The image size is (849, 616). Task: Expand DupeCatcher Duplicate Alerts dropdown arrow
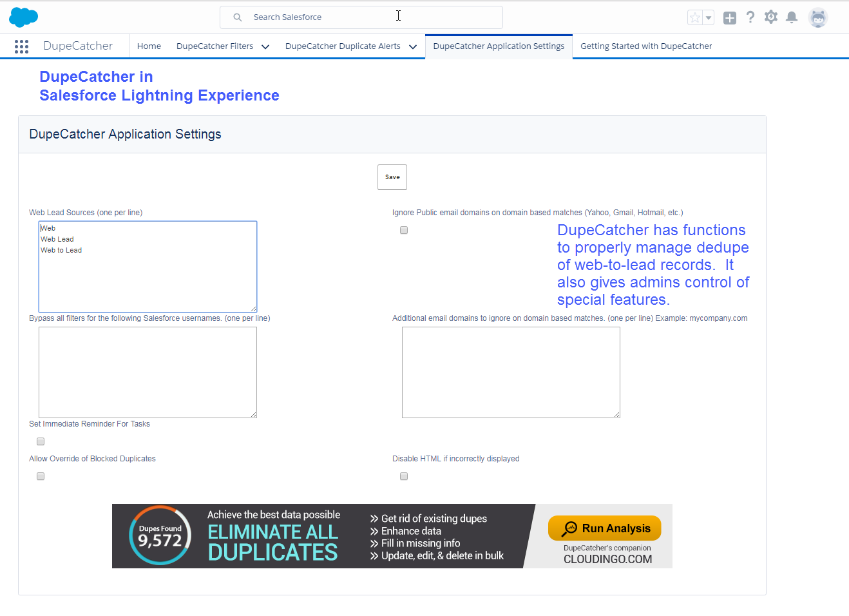coord(413,46)
